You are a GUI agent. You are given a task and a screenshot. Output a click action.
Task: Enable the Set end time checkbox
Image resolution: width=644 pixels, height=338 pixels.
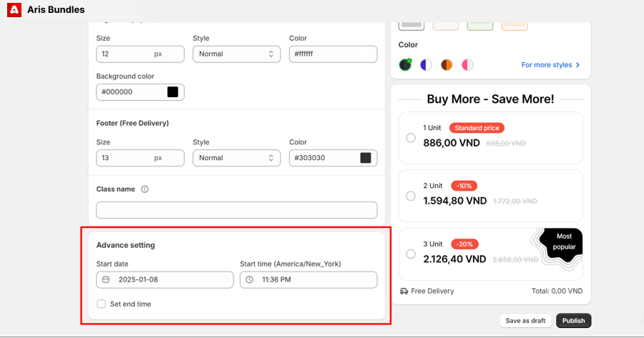[x=101, y=304]
